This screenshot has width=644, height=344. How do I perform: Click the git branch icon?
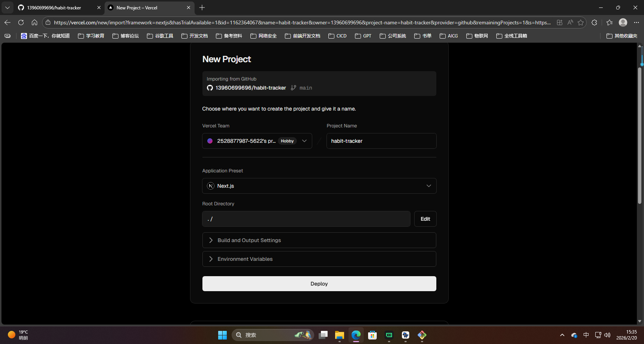(294, 88)
